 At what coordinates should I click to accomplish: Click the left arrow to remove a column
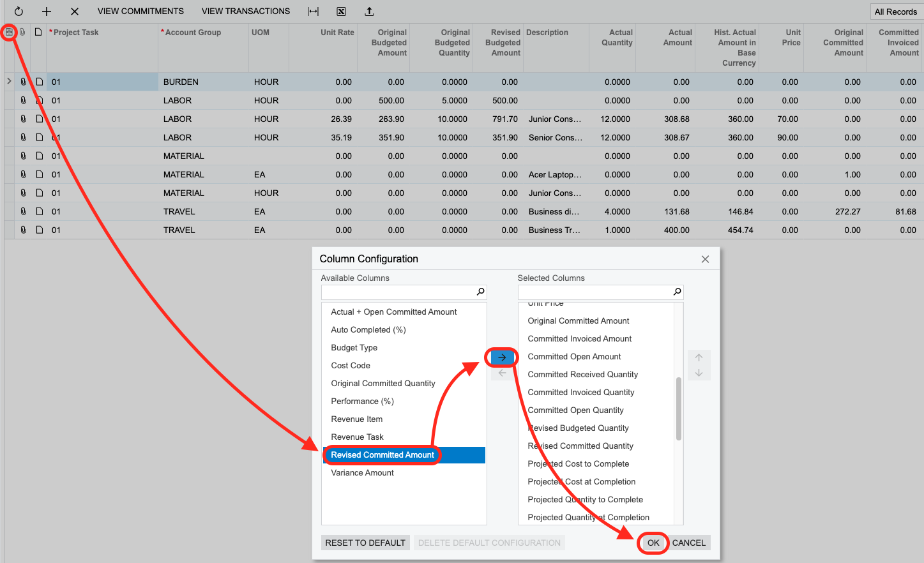502,373
